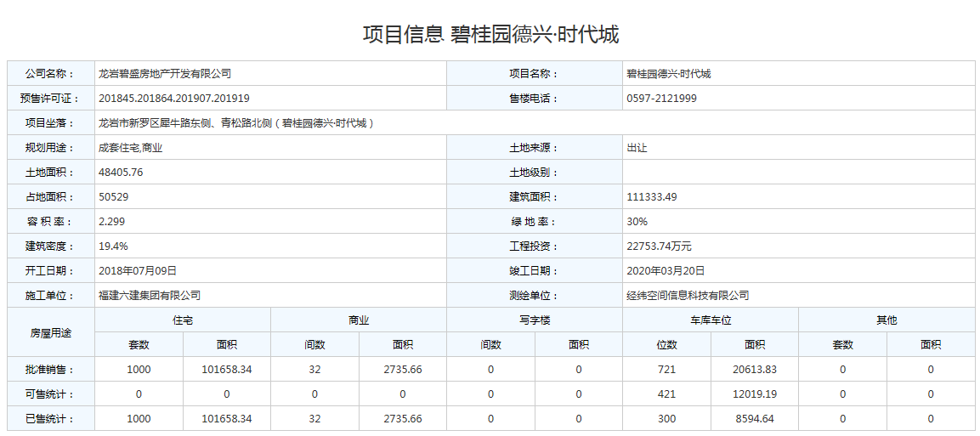
Task: Click sold residential units 1000 in 已售统计 row
Action: [x=139, y=418]
